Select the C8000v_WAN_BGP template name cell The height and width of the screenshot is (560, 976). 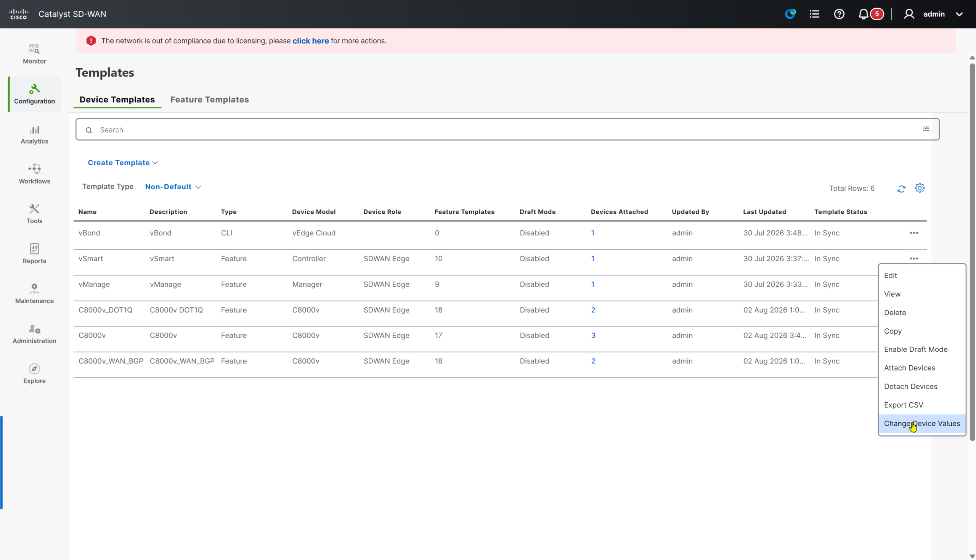coord(111,361)
